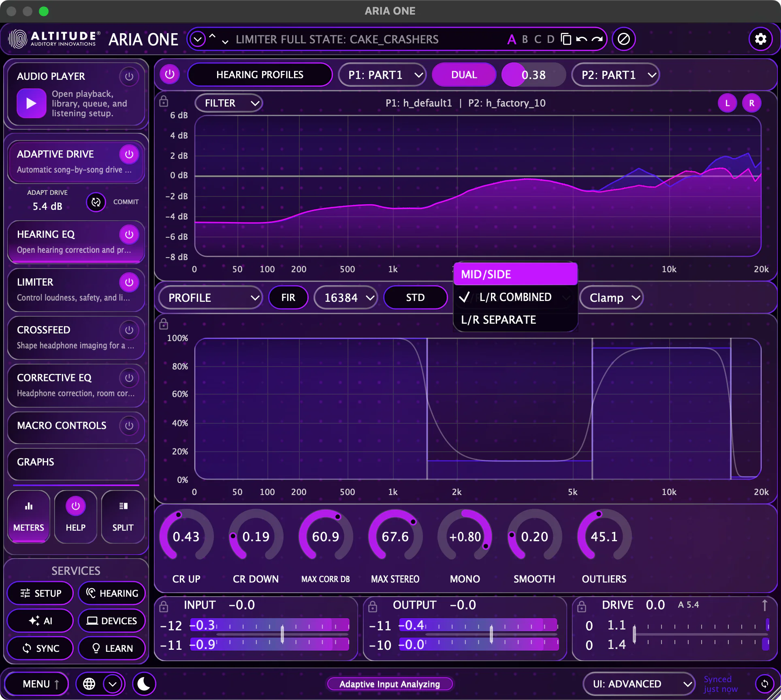Click the copy state icon
781x700 pixels.
tap(566, 39)
